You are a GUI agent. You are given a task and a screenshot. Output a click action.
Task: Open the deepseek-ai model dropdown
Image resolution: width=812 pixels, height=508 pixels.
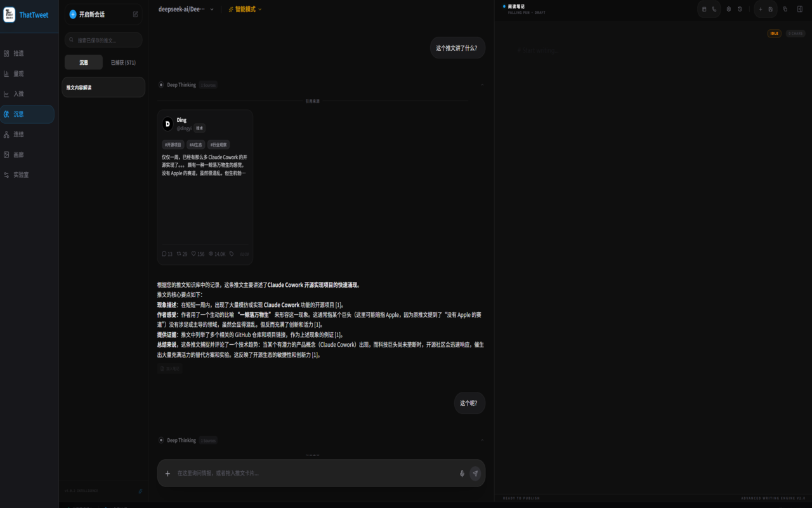(186, 10)
